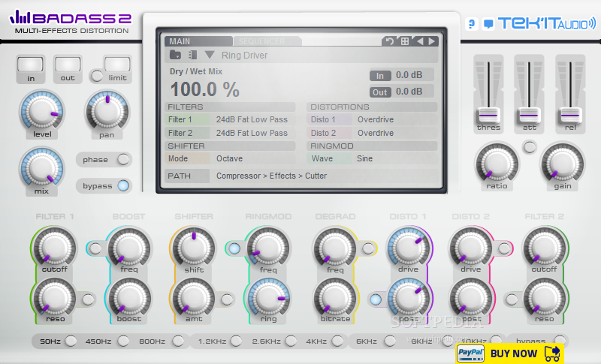
Task: Toggle the Filter 2 reso side button
Action: coord(512,299)
